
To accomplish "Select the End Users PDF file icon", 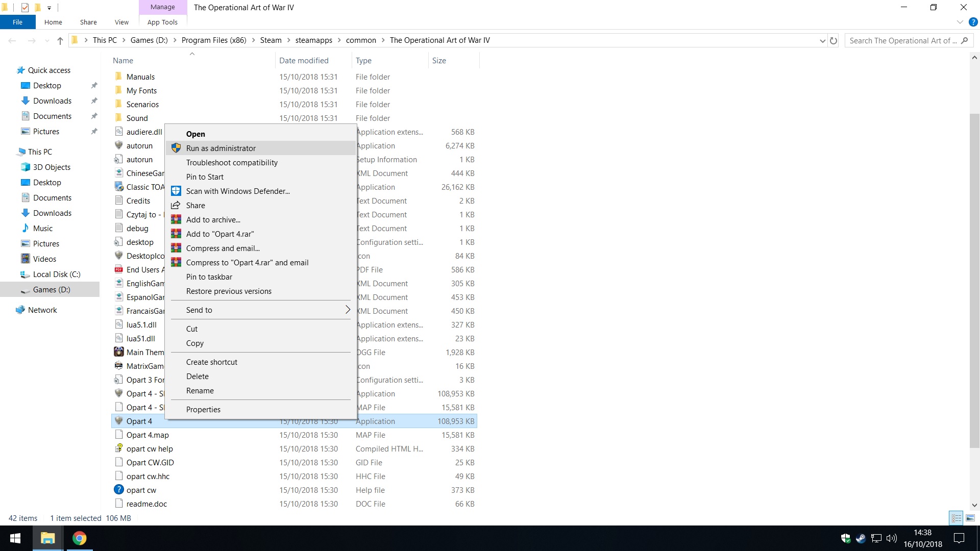I will point(119,269).
